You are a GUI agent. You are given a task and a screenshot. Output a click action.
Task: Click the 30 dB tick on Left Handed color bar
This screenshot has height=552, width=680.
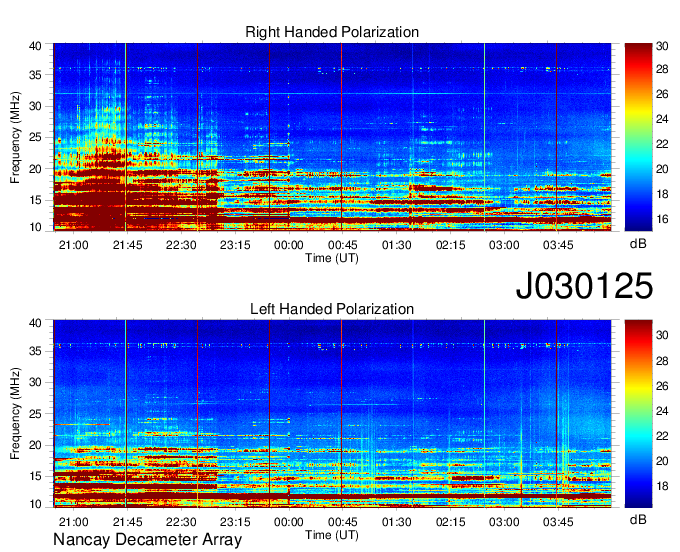pyautogui.click(x=662, y=335)
